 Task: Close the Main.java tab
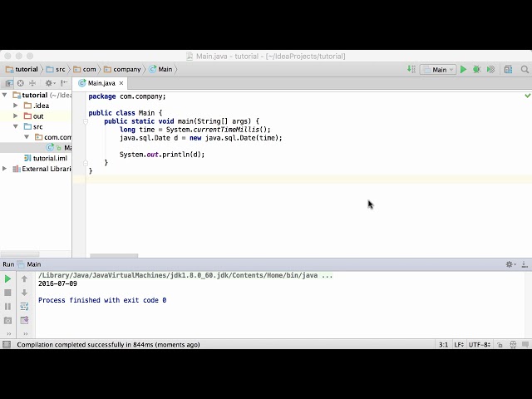121,83
